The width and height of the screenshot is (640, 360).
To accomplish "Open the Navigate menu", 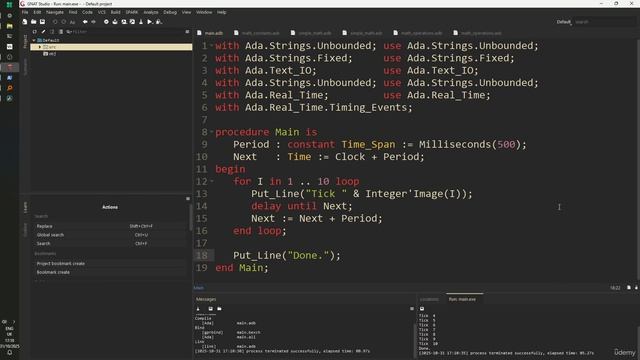I will pyautogui.click(x=55, y=12).
